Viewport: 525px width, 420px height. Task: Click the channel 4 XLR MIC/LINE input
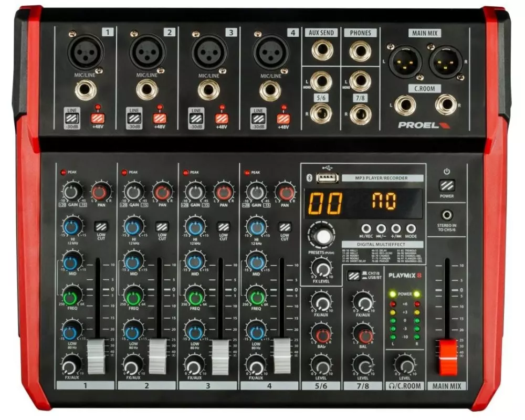pos(270,52)
